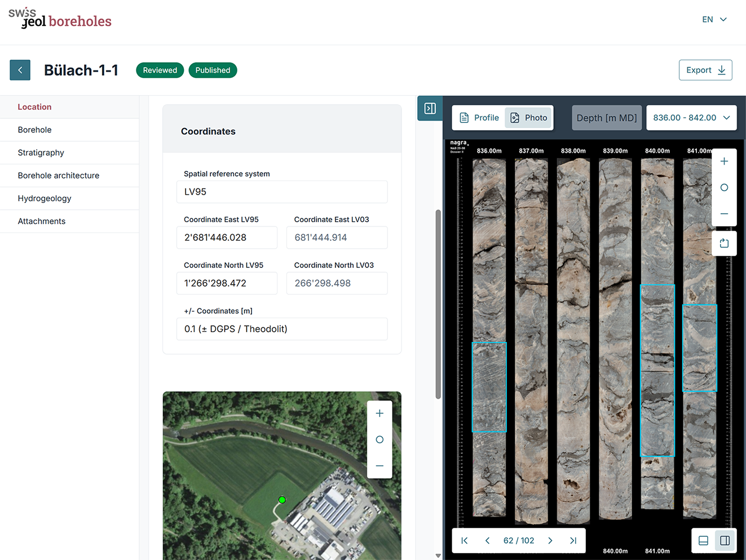Image resolution: width=746 pixels, height=560 pixels.
Task: Click the Coordinates section heading
Action: tap(208, 131)
